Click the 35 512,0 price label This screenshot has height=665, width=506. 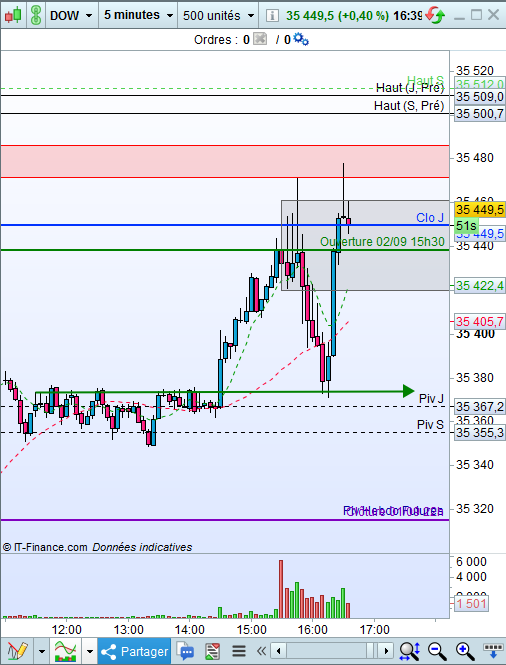480,84
